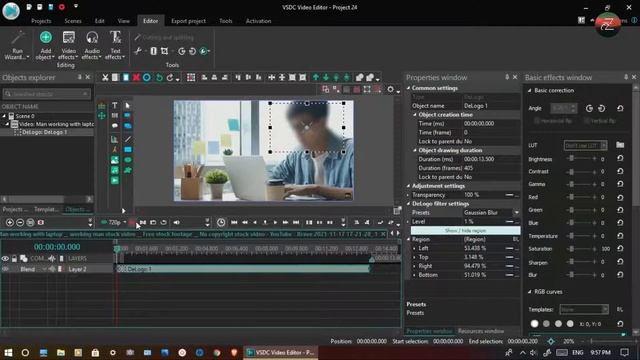This screenshot has width=640, height=360.
Task: Select the Text tool in vertical toolbar
Action: click(115, 105)
